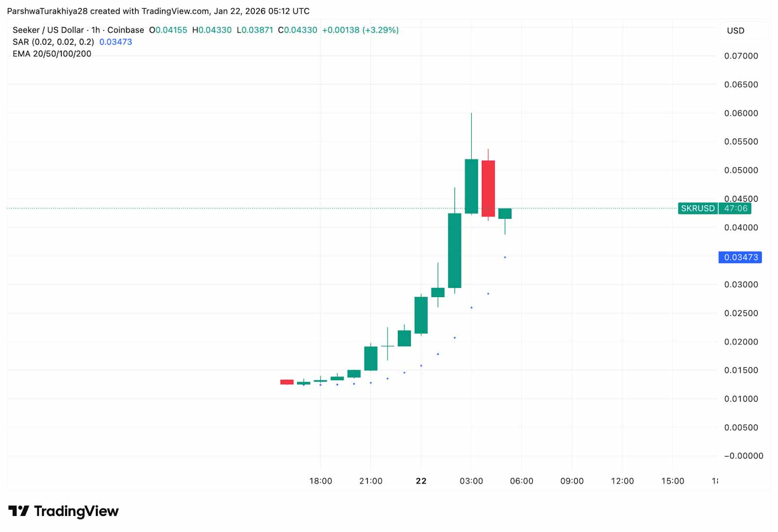The image size is (778, 532).
Task: Click the 0.06000 price axis label
Action: click(x=741, y=113)
